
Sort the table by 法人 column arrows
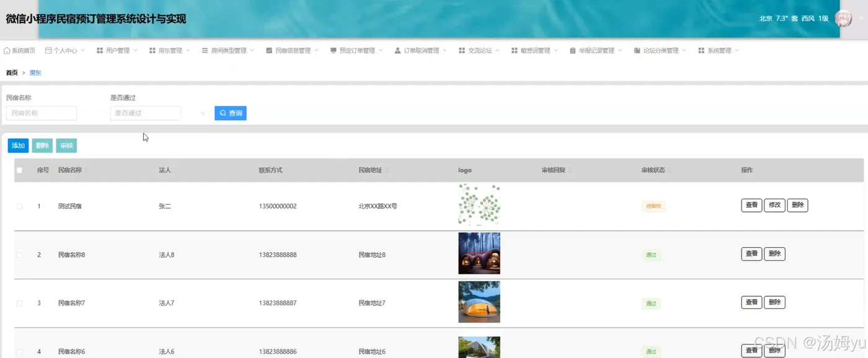tap(175, 170)
